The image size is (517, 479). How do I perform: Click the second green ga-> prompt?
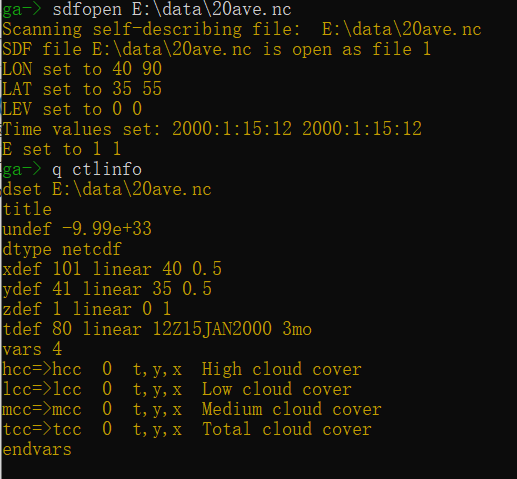click(x=21, y=170)
